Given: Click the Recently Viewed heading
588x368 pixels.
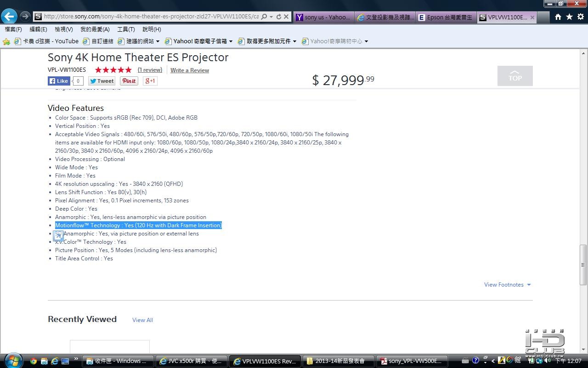Looking at the screenshot, I should click(82, 319).
